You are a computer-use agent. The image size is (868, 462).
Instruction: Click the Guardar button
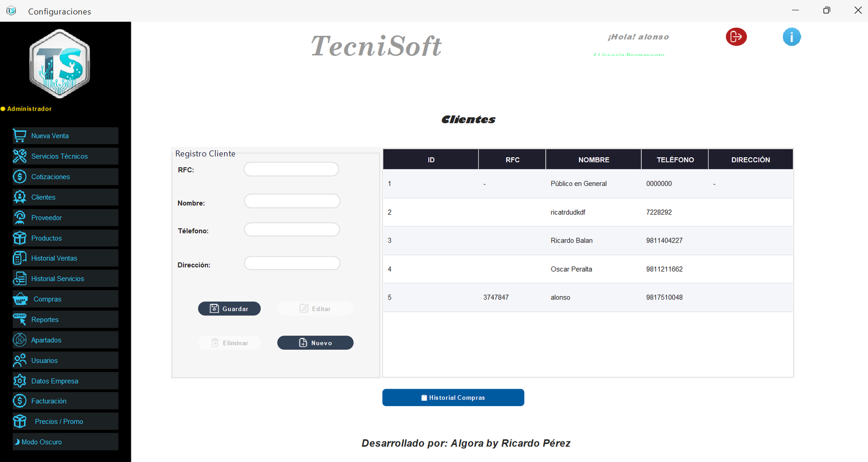[229, 309]
